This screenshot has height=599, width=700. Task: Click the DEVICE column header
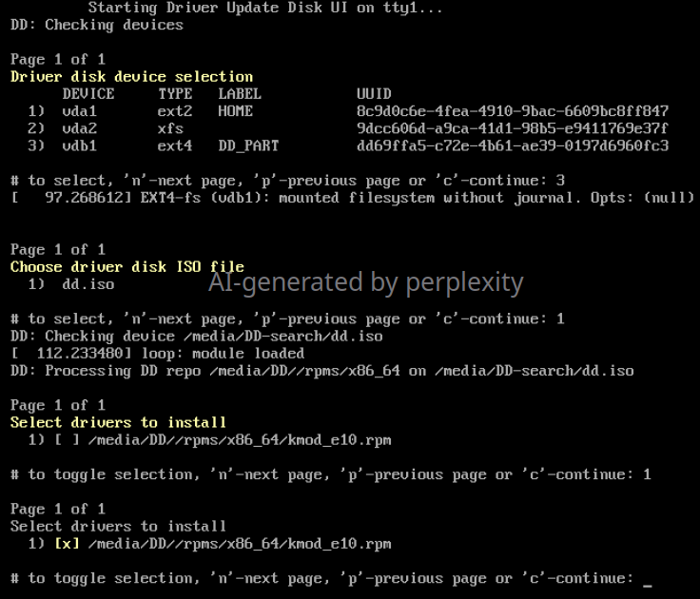(88, 94)
